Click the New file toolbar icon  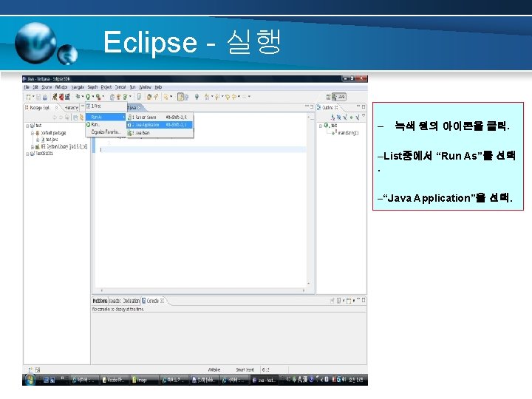click(29, 97)
